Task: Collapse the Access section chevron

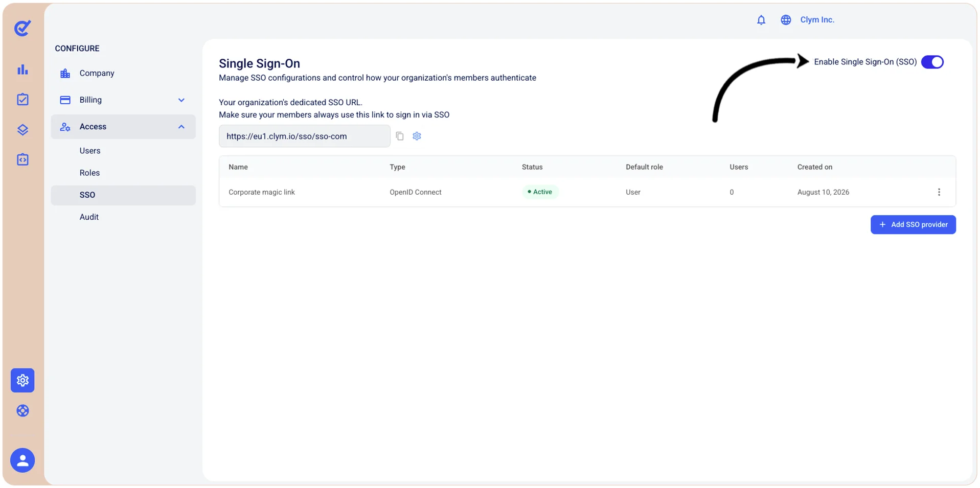Action: click(x=181, y=127)
